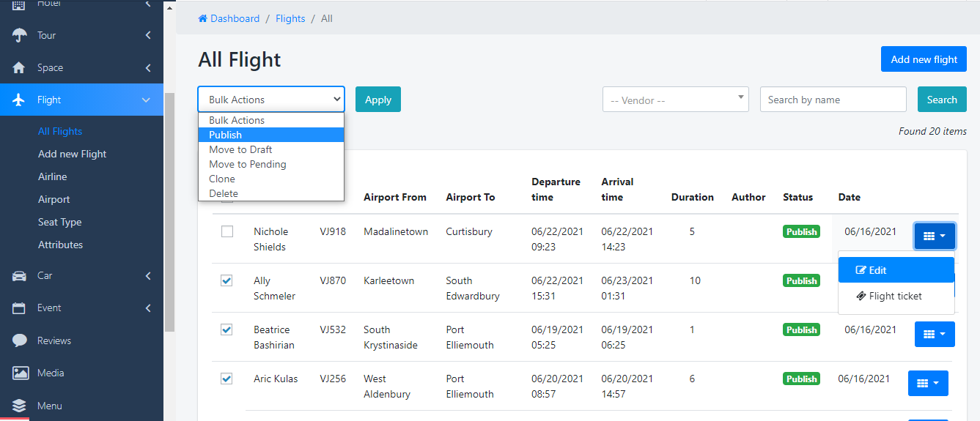Viewport: 980px width, 421px height.
Task: Open action dropdown for Beatrice Bashirian row
Action: 935,334
